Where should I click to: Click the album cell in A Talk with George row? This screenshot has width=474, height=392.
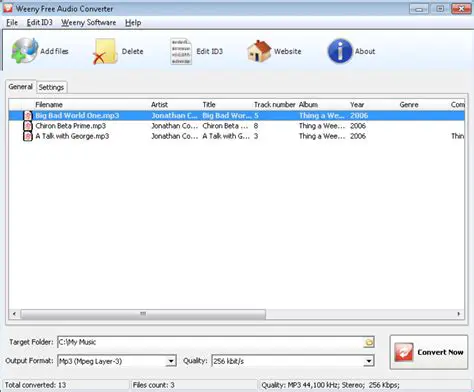pos(322,136)
